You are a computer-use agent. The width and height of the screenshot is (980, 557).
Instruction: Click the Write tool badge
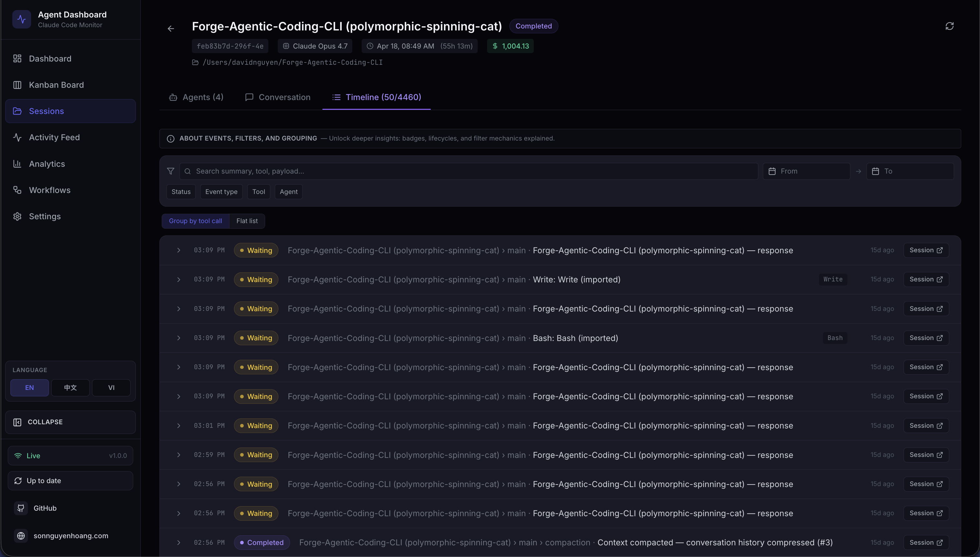pos(833,279)
